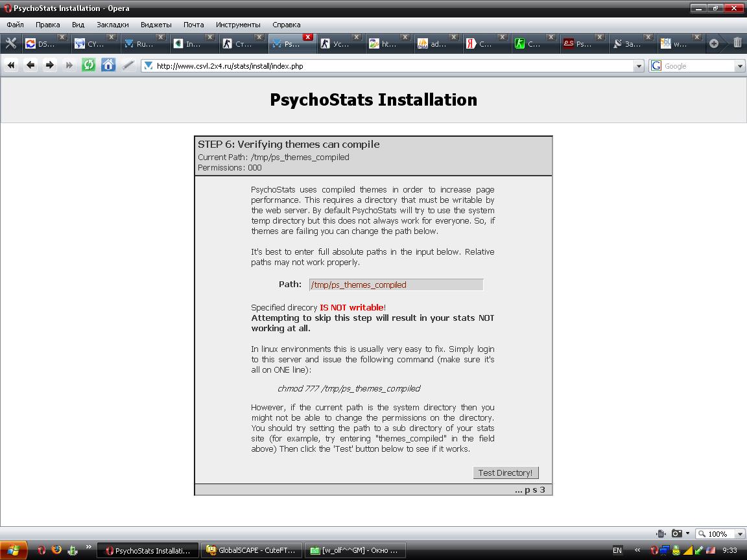Switch to the In... tab
This screenshot has width=747, height=560.
tap(193, 44)
